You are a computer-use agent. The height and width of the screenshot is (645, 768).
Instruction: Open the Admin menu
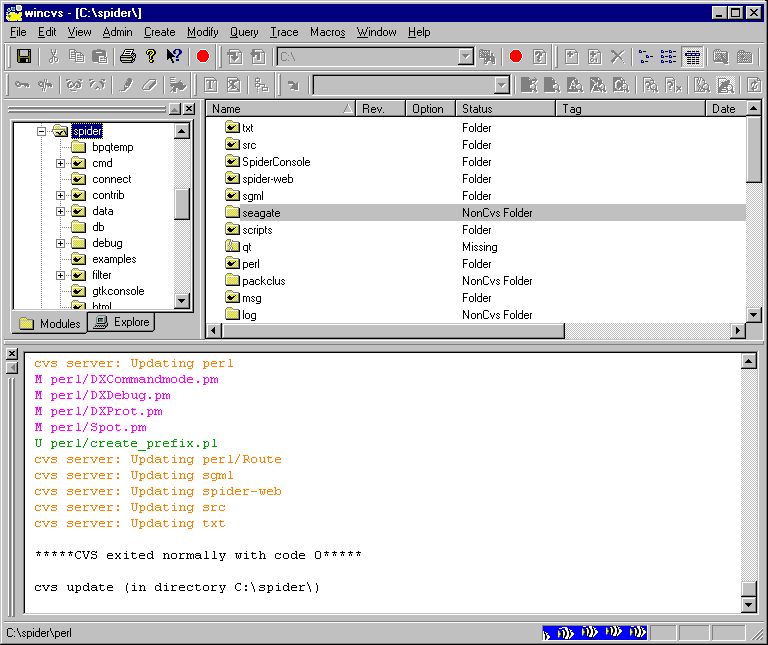[117, 32]
